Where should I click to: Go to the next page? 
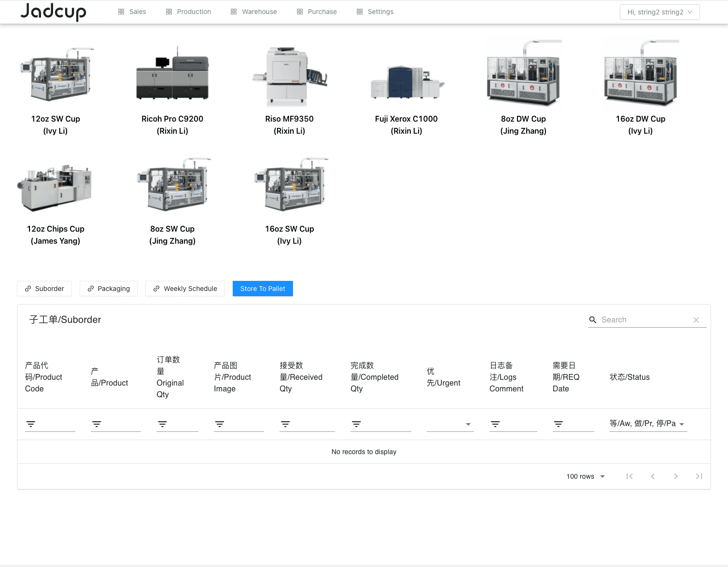tap(676, 476)
